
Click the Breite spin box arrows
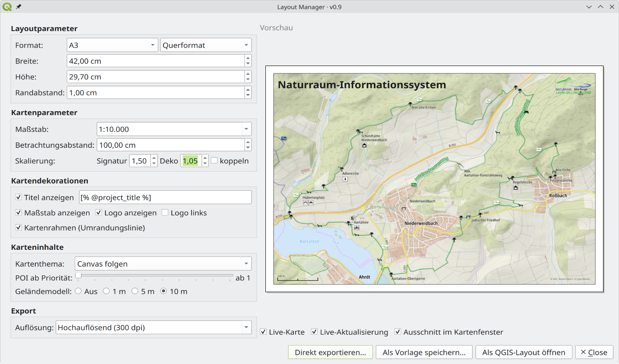248,61
